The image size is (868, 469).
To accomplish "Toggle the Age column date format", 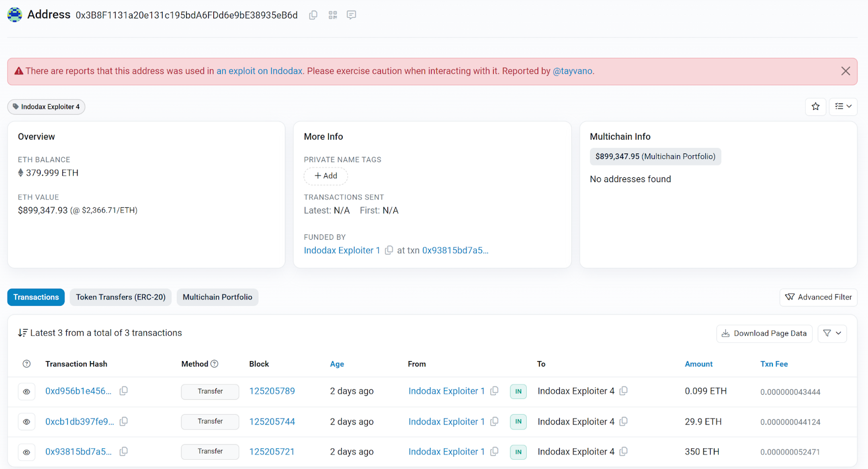I will coord(337,364).
